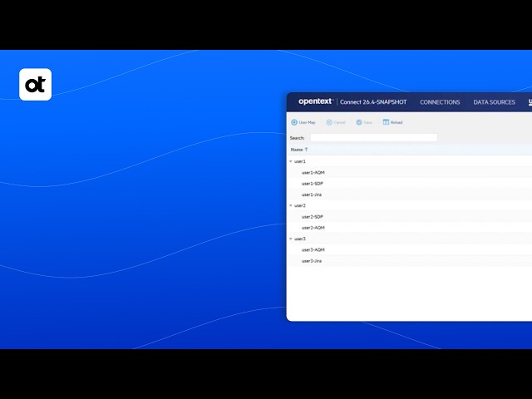Screen dimensions: 532x399
Task: Select the user3 row
Action: [x=409, y=239]
